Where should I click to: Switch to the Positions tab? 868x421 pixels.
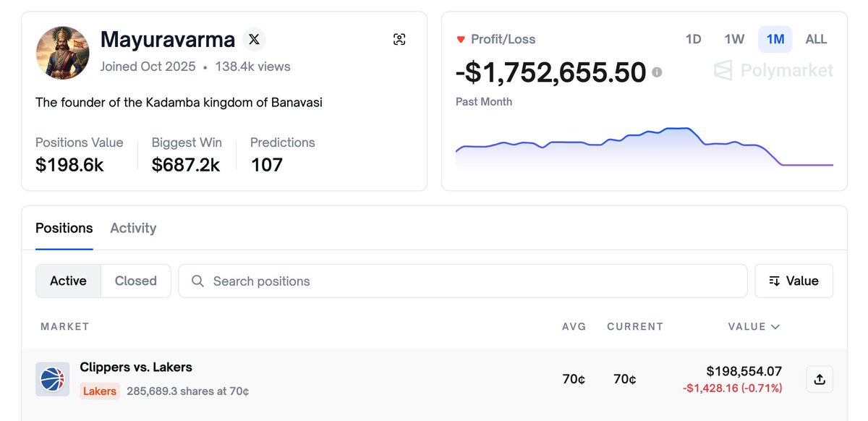[x=64, y=228]
